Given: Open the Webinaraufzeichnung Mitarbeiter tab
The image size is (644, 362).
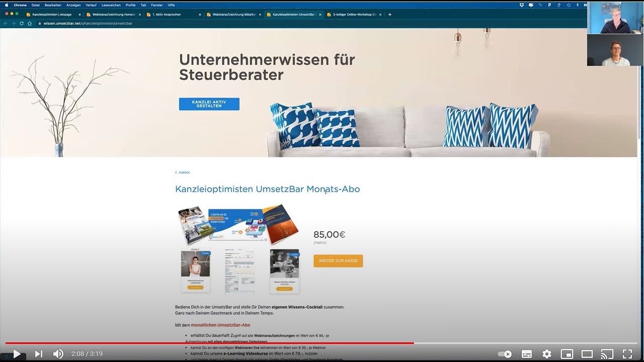Looking at the screenshot, I should [233, 15].
